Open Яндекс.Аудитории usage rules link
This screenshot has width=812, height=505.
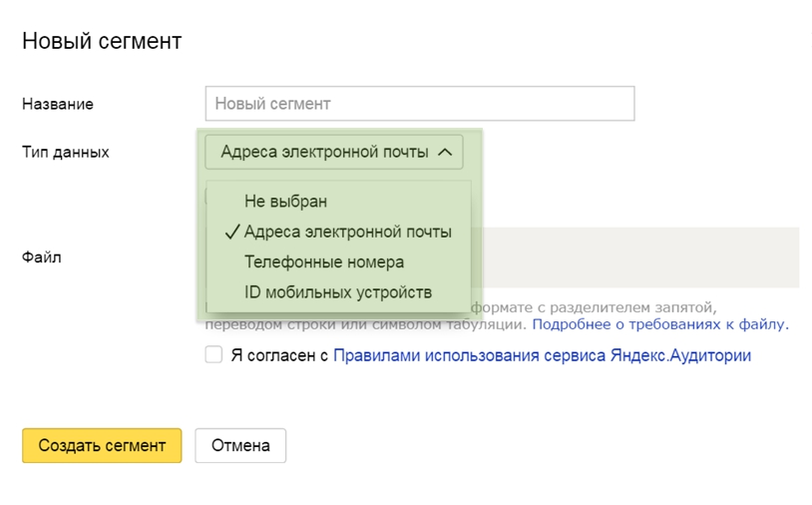pos(542,355)
